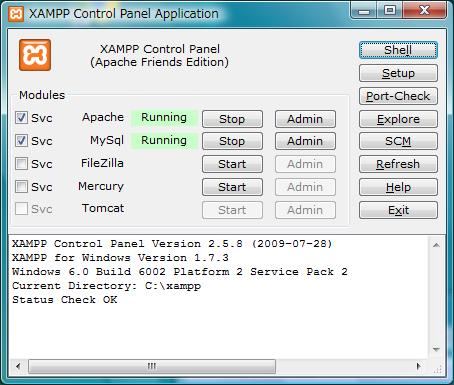454x385 pixels.
Task: Click the MySql Running status label
Action: 164,140
